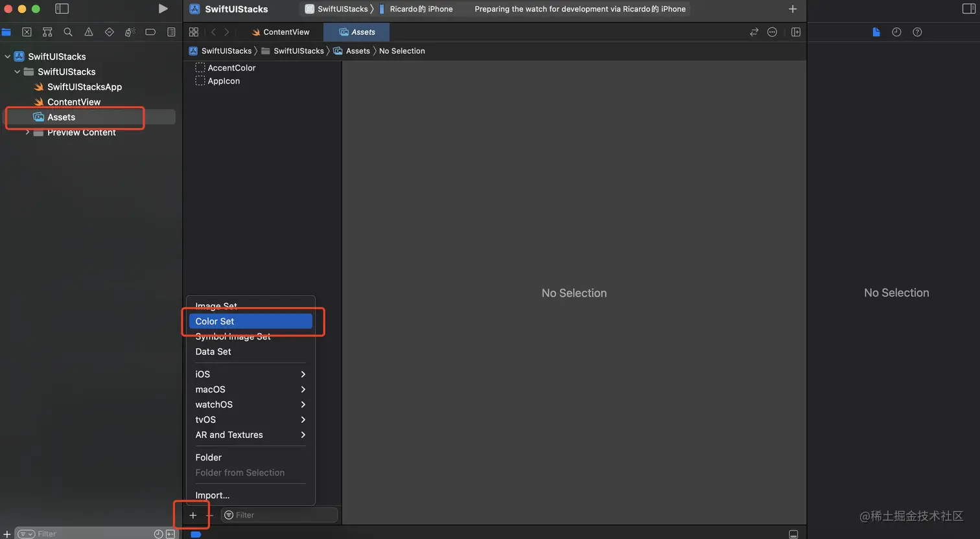Open the related items grid icon
The width and height of the screenshot is (980, 539).
click(194, 32)
